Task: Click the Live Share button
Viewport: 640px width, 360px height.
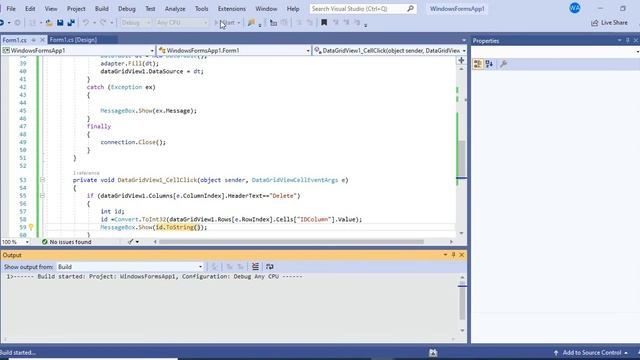Action: 609,23
